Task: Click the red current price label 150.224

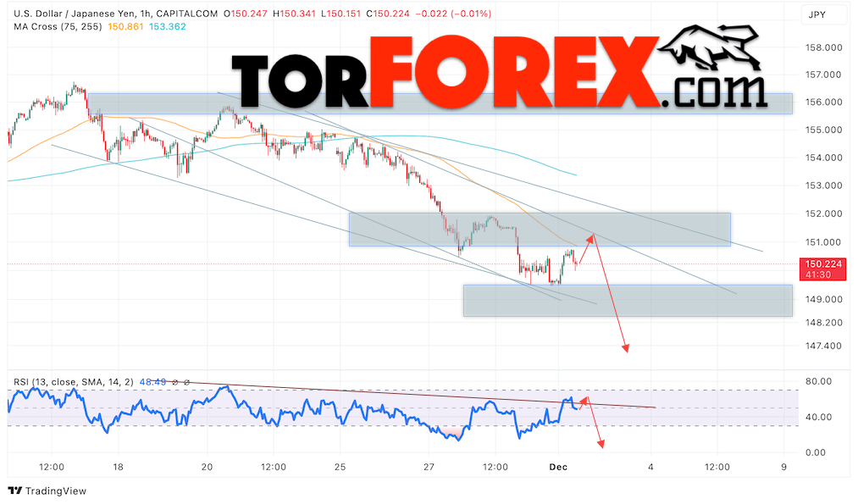Action: click(822, 269)
